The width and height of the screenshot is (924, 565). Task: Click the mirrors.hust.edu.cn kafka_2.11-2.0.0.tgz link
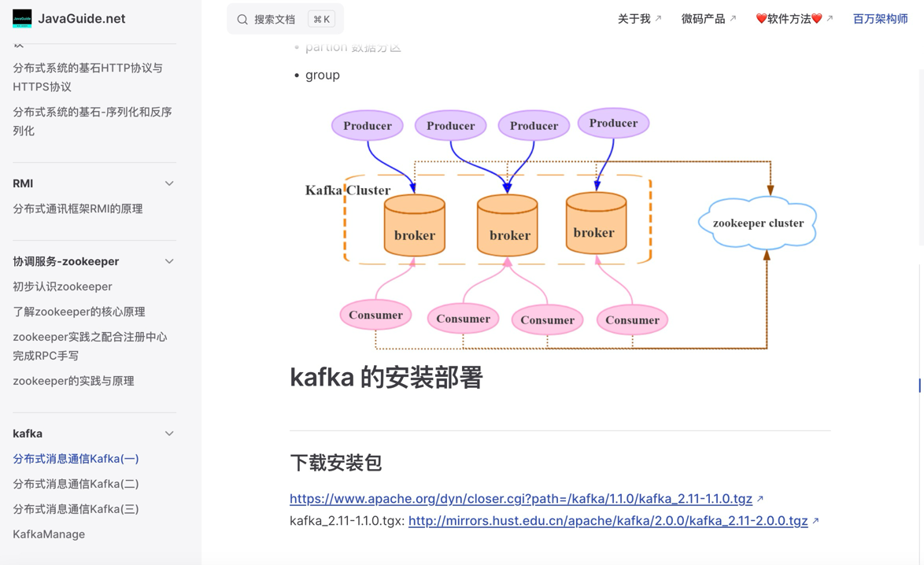(x=608, y=521)
